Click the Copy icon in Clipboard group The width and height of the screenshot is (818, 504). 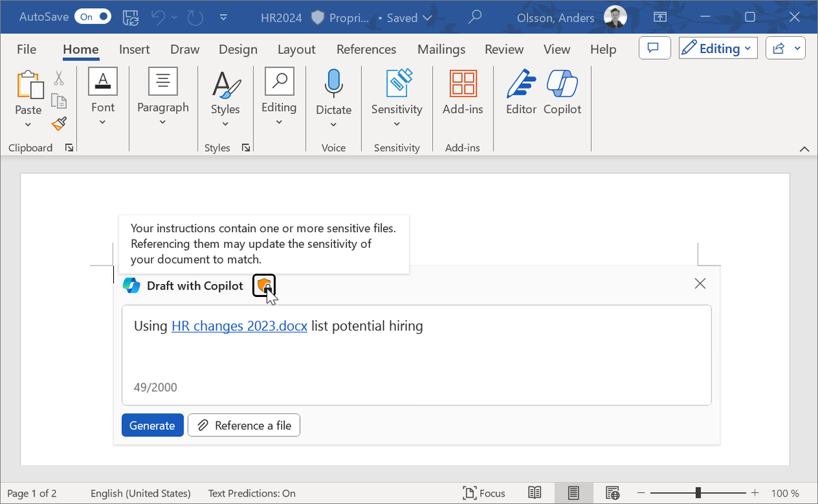(x=59, y=101)
